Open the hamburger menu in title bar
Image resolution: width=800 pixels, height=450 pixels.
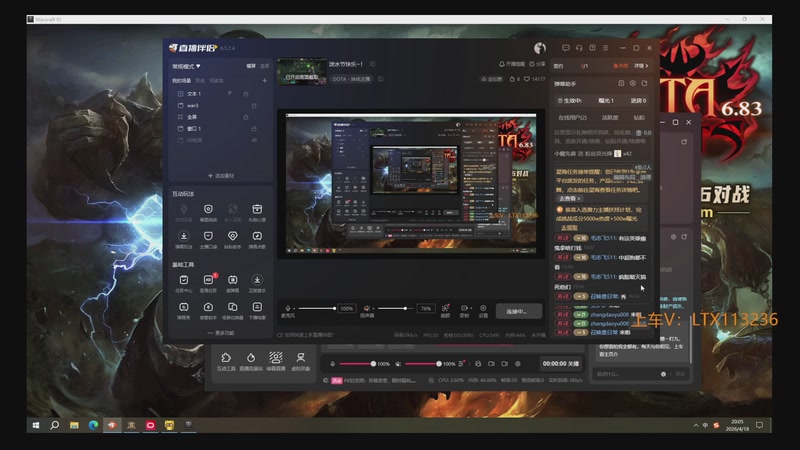click(x=606, y=48)
